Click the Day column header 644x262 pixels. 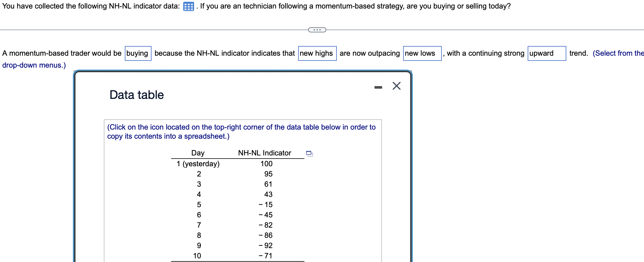(x=198, y=153)
